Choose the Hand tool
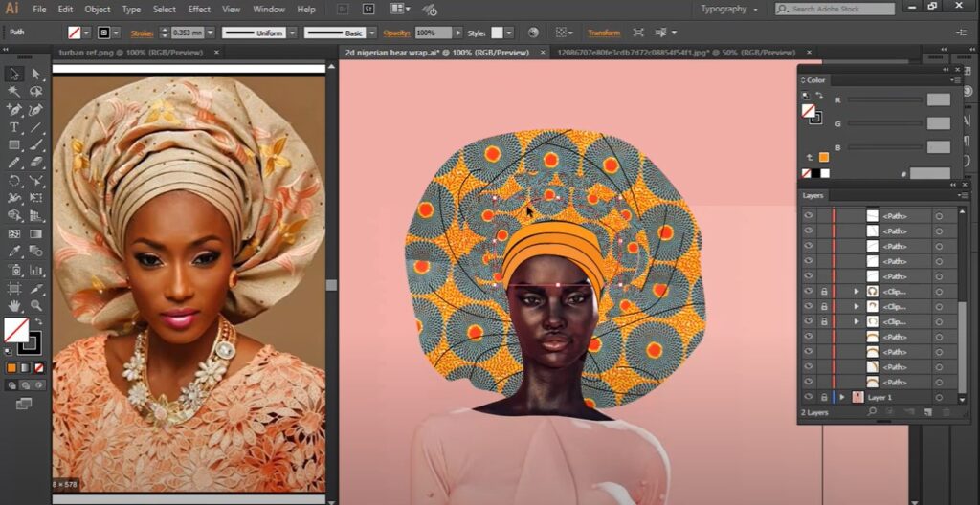 [15, 306]
